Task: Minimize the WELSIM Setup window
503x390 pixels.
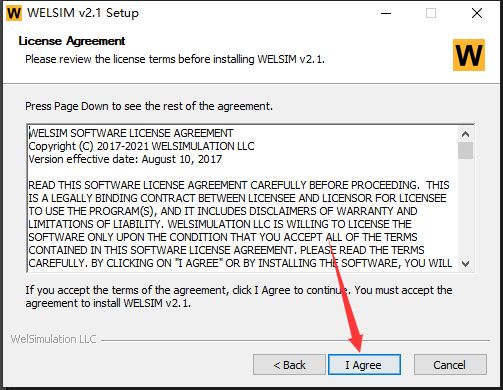Action: coord(386,13)
